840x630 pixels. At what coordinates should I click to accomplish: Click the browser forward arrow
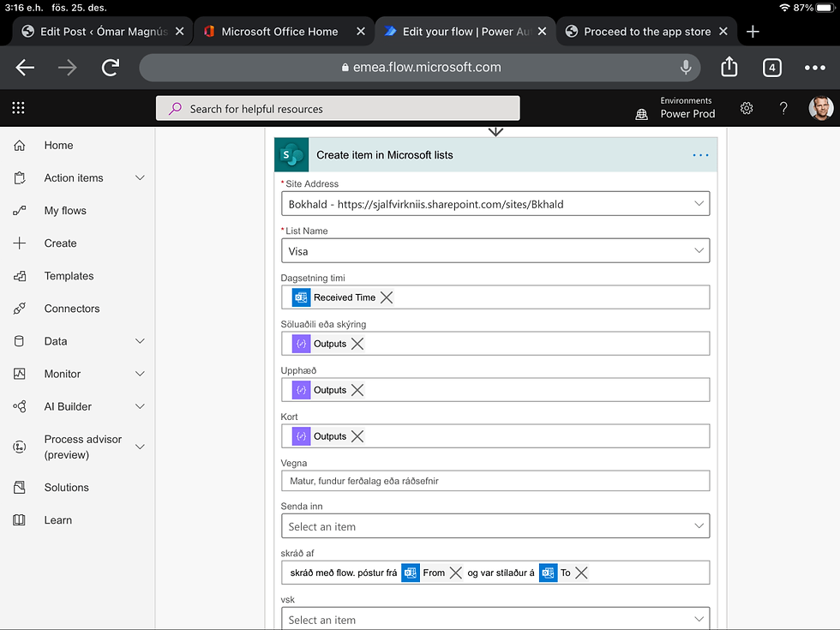pyautogui.click(x=68, y=68)
